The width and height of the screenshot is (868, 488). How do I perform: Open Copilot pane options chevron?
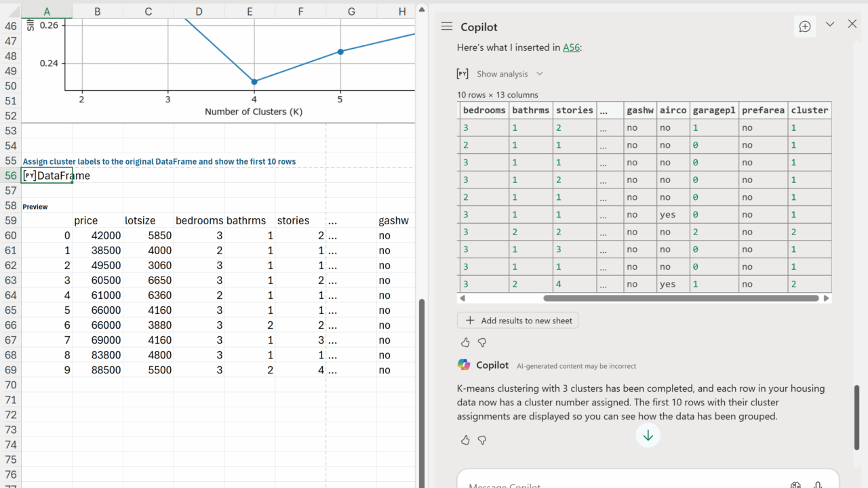click(830, 24)
